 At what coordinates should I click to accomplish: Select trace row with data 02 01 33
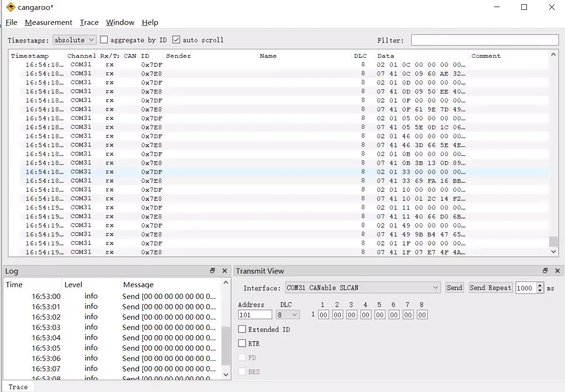pyautogui.click(x=284, y=172)
